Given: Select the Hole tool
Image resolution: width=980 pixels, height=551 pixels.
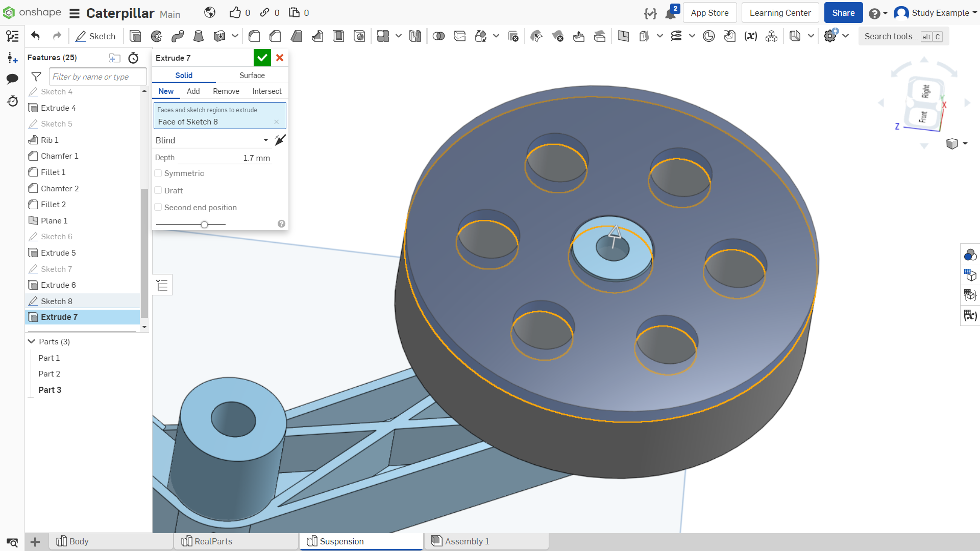Looking at the screenshot, I should click(359, 36).
